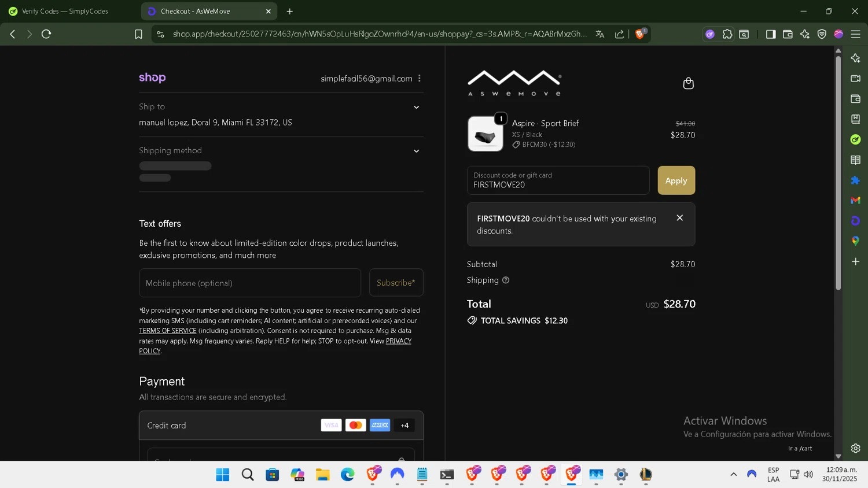Screen dimensions: 868x488
Task: Click the AsWeMove store logo
Action: [x=514, y=83]
